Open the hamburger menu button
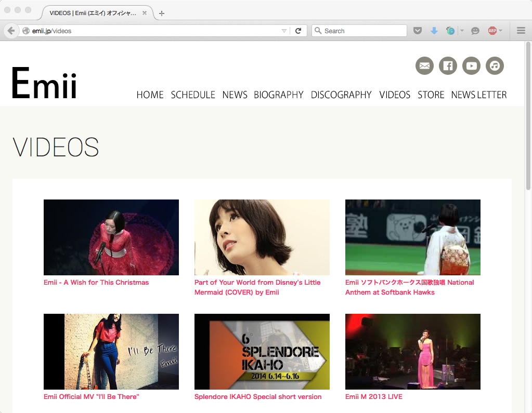The width and height of the screenshot is (532, 413). (x=521, y=31)
